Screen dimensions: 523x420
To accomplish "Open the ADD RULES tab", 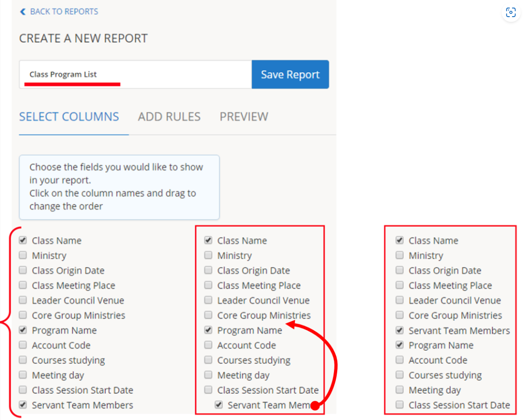I will click(x=169, y=117).
